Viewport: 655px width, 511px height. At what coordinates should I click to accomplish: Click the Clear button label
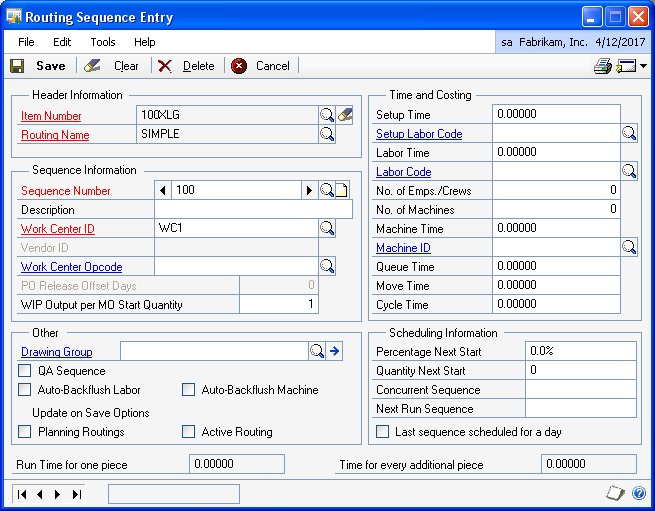(x=126, y=66)
